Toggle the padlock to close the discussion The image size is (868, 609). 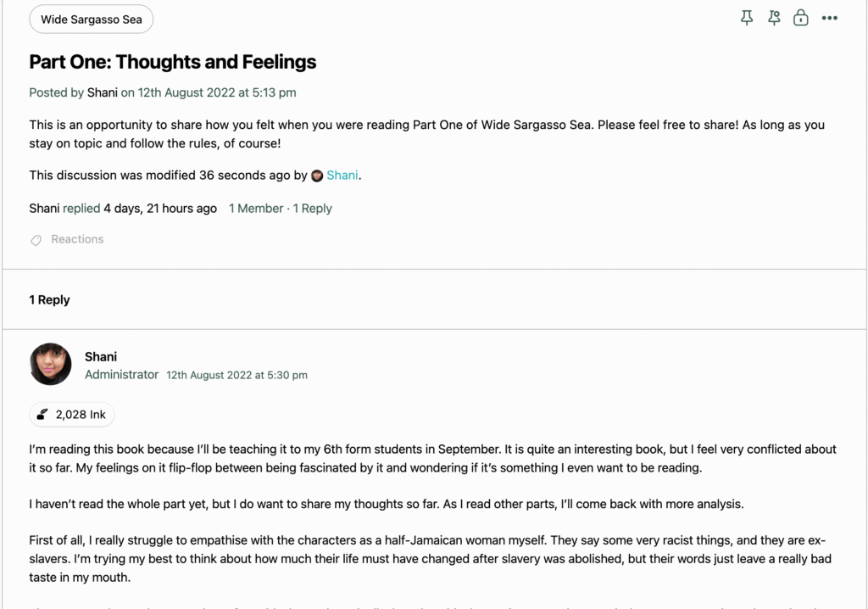801,18
